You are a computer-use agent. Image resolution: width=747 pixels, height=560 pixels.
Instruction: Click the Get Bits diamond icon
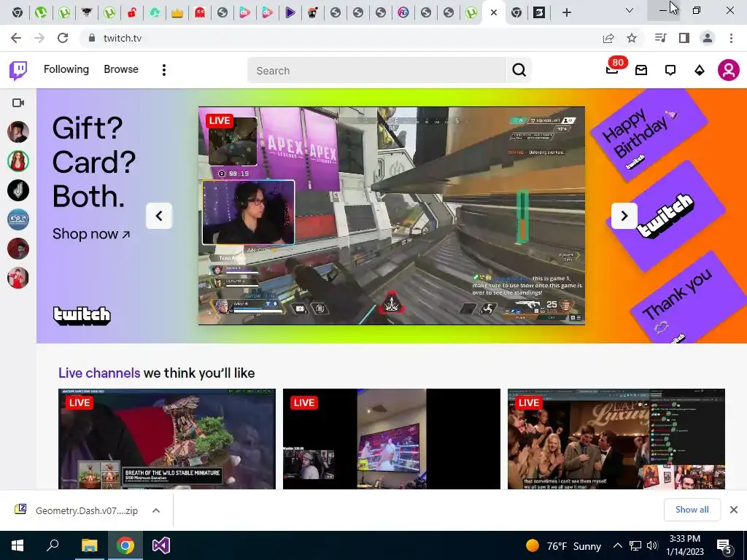[700, 71]
